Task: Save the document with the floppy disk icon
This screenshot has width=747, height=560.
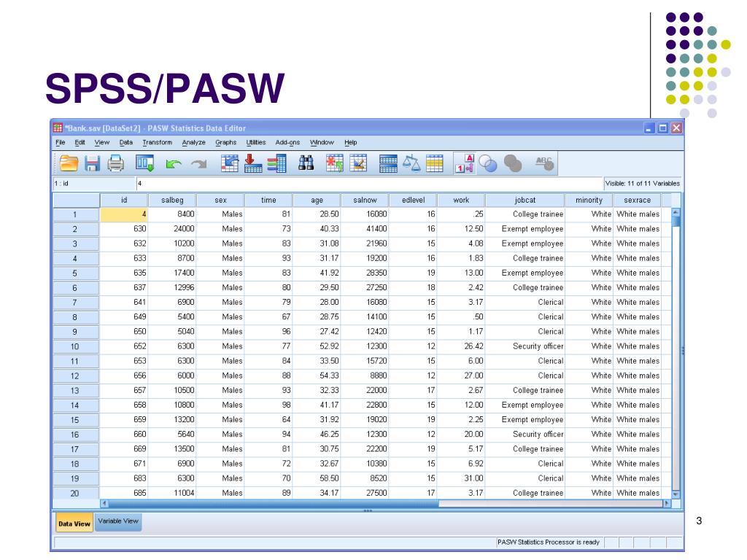Action: coord(92,163)
